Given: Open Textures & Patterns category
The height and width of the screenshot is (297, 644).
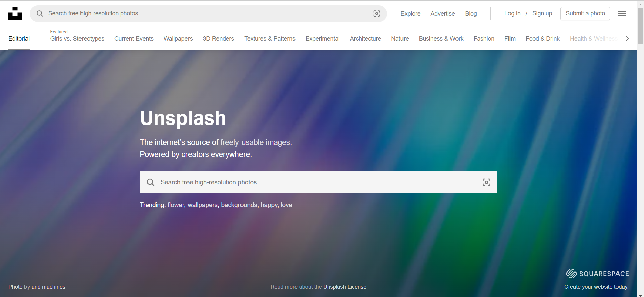Looking at the screenshot, I should point(270,39).
